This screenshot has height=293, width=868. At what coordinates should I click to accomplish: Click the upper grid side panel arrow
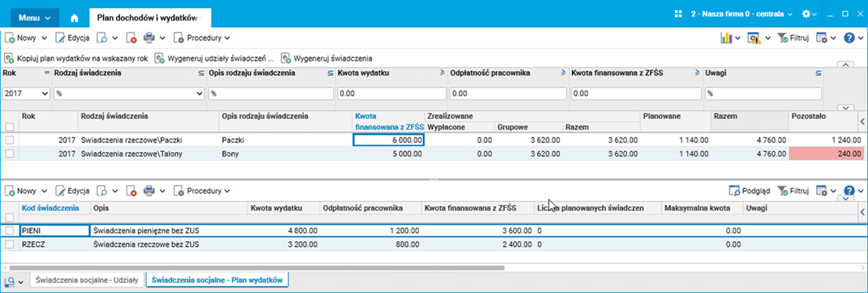pos(862,121)
